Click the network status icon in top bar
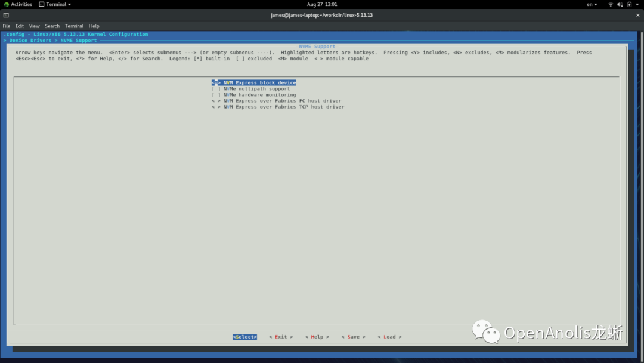The image size is (644, 363). tap(611, 5)
